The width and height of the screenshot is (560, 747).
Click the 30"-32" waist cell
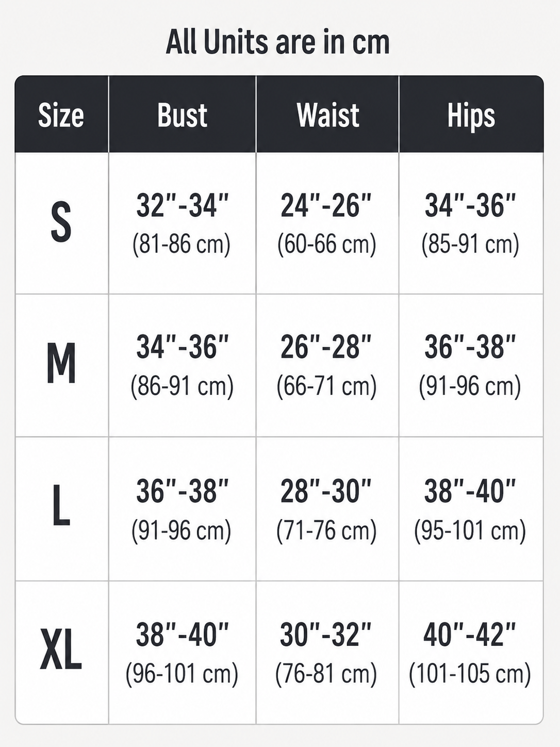point(326,635)
